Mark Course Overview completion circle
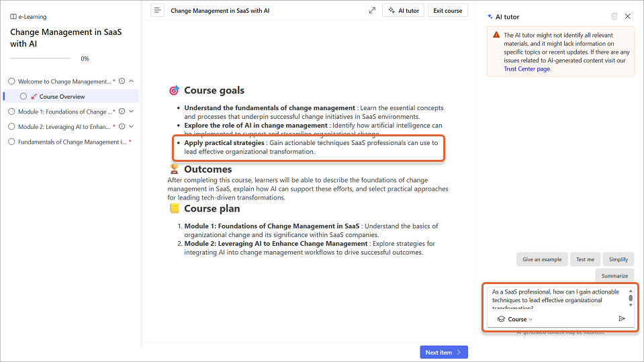Screen dimensions: 644x362 24,96
